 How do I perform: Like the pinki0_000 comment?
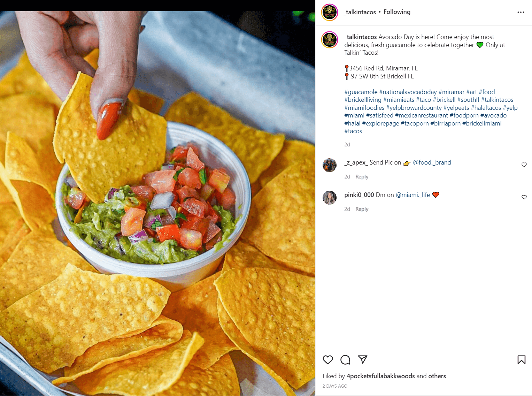(524, 197)
